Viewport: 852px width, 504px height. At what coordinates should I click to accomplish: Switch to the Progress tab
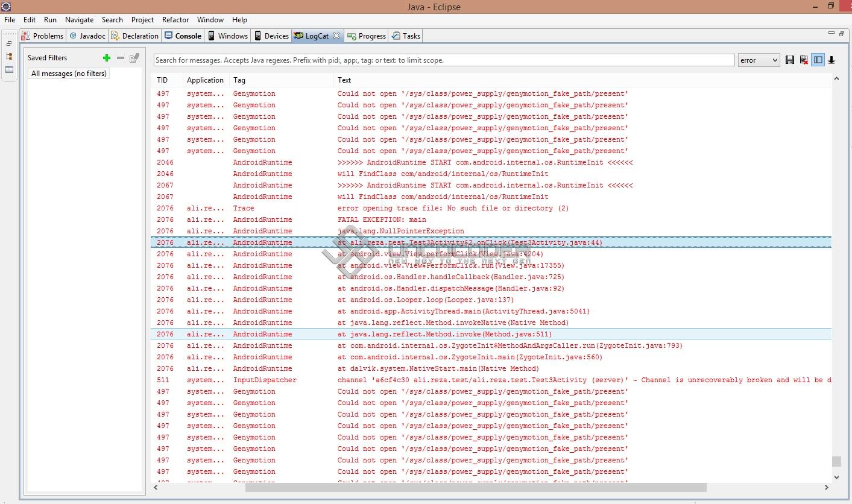pyautogui.click(x=367, y=36)
